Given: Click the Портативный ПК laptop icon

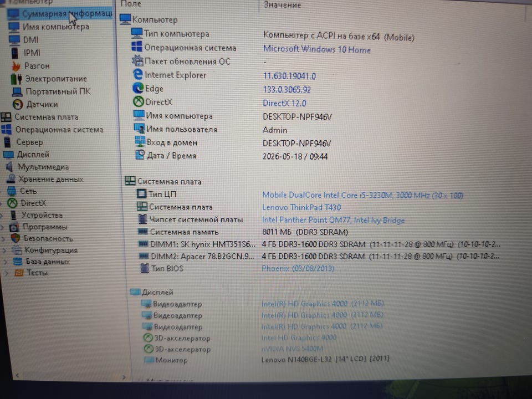Looking at the screenshot, I should click(17, 91).
